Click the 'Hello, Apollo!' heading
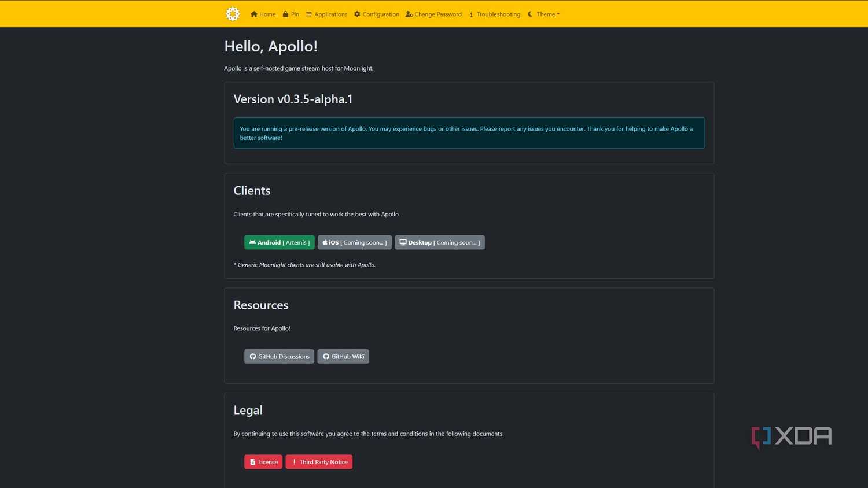 coord(271,46)
